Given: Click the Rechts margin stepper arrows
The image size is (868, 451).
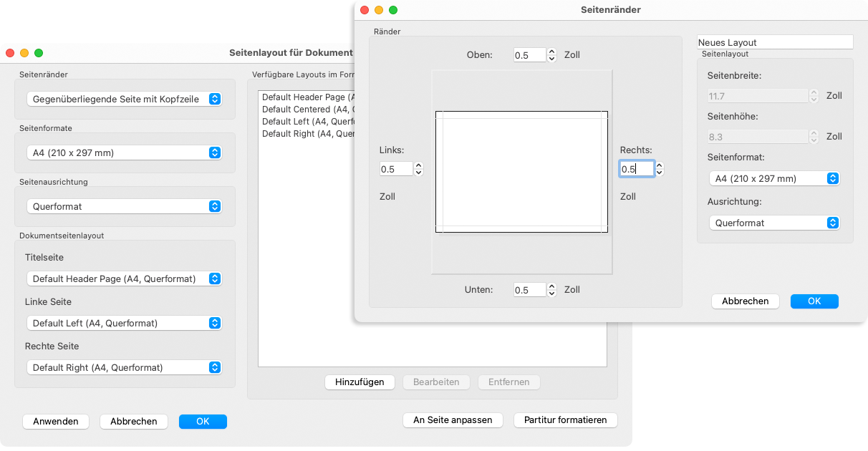Looking at the screenshot, I should (x=660, y=169).
